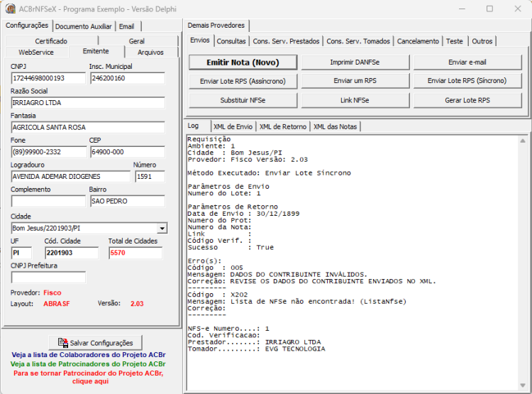Open the Certificado tab

51,41
